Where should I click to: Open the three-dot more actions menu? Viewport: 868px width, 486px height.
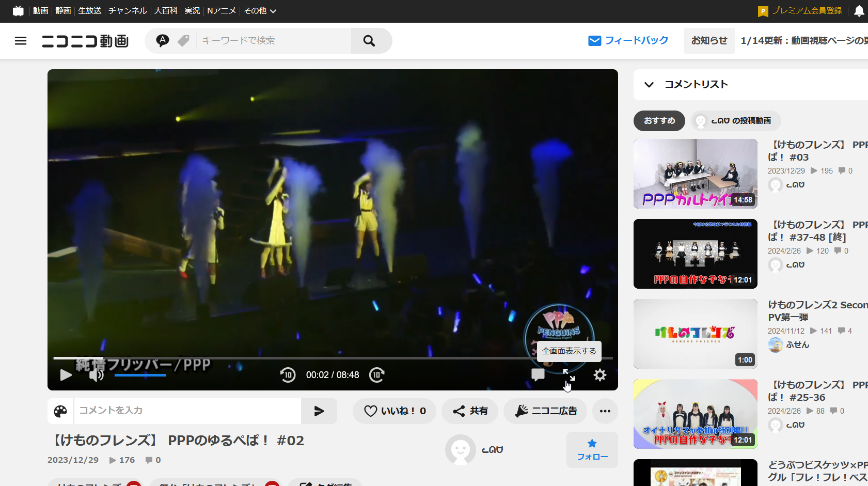pos(605,411)
